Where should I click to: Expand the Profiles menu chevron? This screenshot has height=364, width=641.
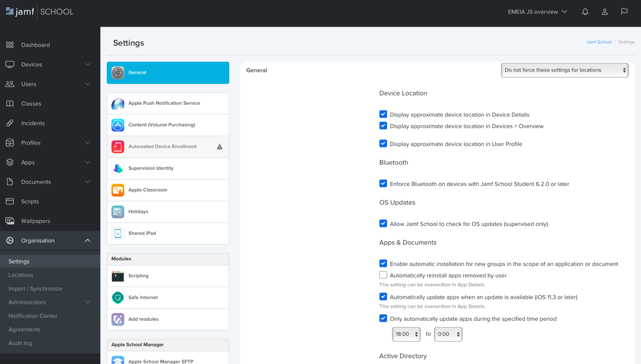(x=88, y=143)
